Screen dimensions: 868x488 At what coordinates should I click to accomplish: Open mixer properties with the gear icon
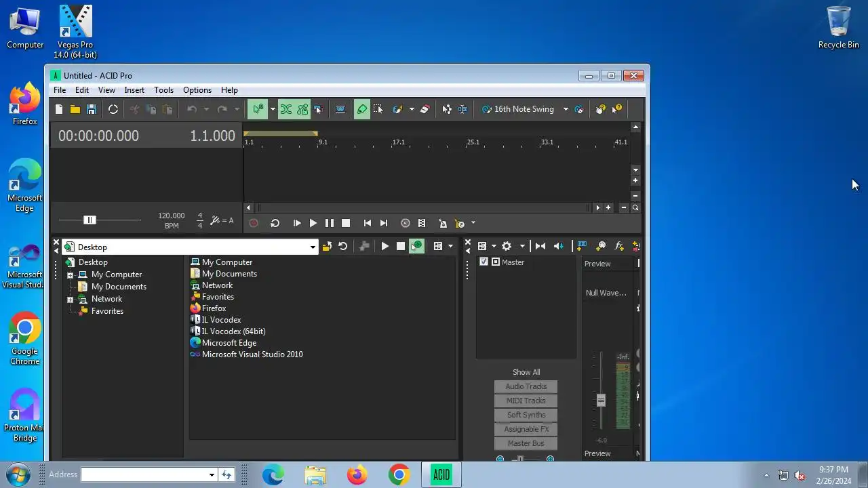click(507, 246)
